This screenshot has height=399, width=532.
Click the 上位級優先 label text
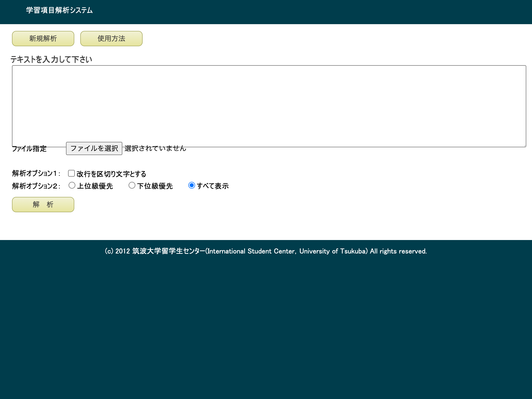click(x=95, y=186)
